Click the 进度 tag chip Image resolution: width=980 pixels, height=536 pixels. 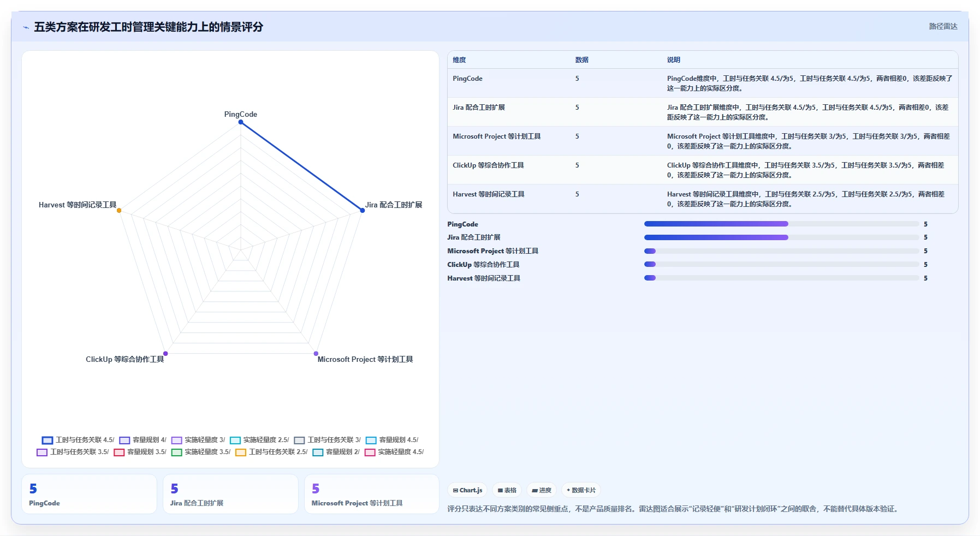pos(542,490)
